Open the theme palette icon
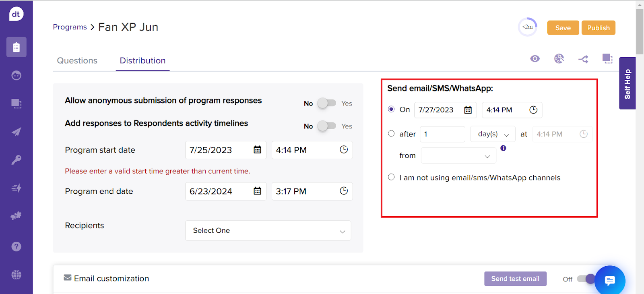 559,59
